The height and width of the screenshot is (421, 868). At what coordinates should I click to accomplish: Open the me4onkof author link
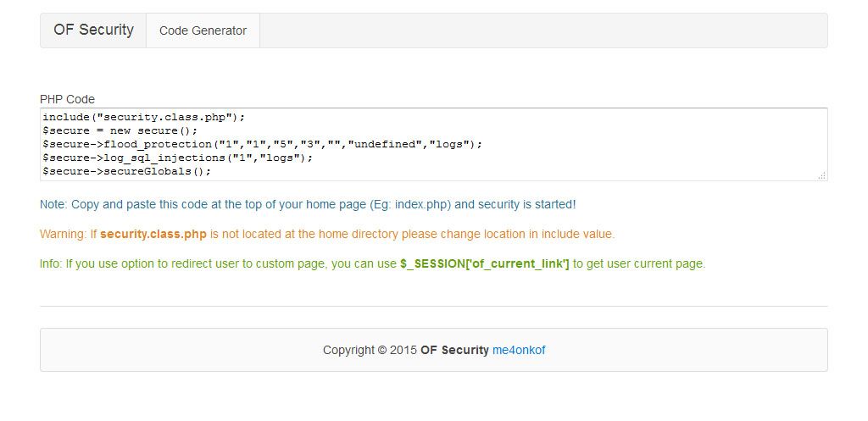click(519, 350)
